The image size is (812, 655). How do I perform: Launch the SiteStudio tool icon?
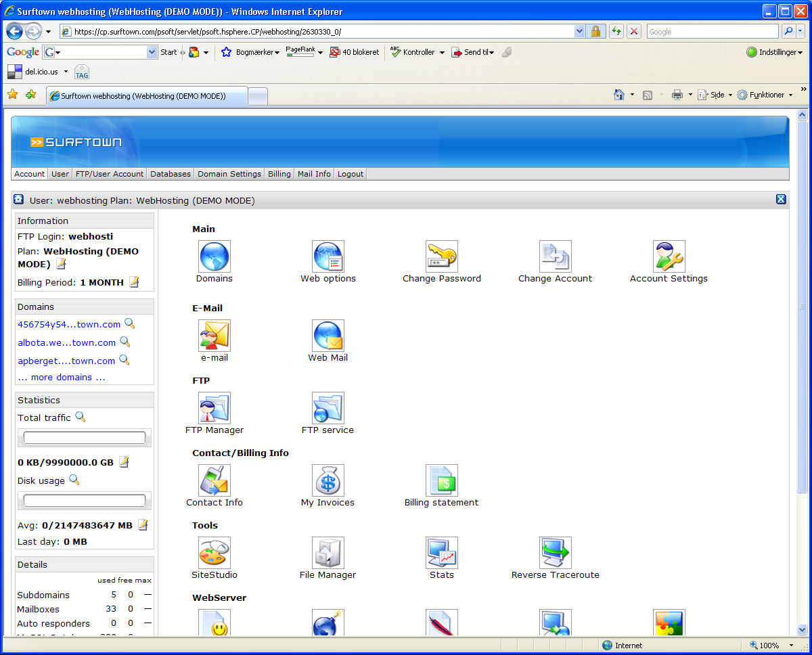click(214, 554)
